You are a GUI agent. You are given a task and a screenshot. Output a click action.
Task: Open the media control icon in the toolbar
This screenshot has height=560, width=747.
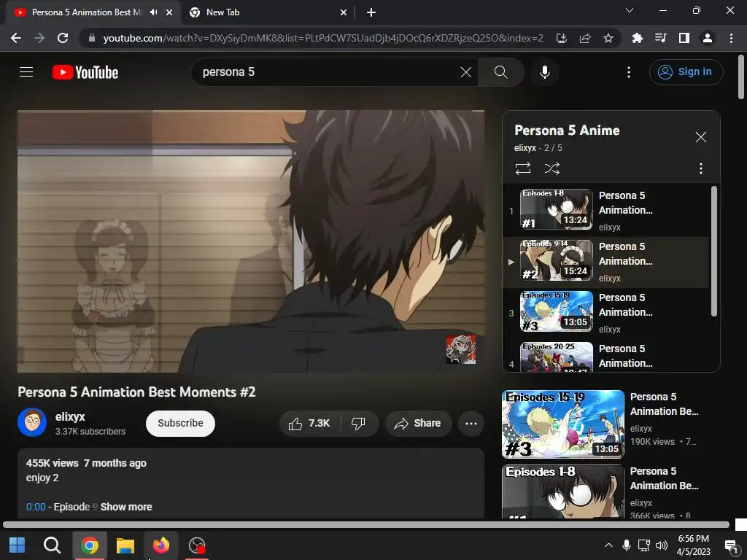click(x=661, y=38)
